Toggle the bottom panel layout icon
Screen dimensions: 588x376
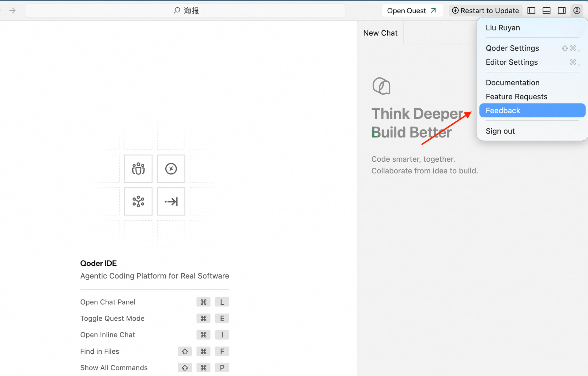coord(546,11)
